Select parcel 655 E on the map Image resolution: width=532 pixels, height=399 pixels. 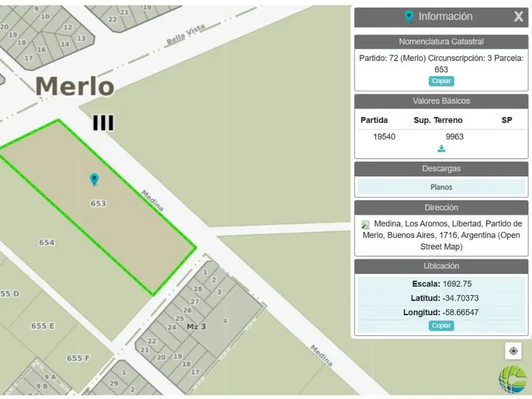(x=43, y=326)
